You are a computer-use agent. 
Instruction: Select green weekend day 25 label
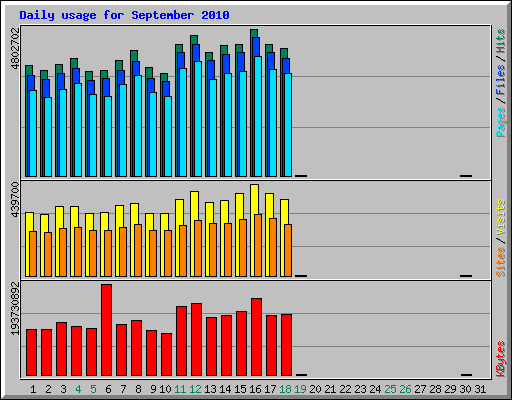point(390,389)
